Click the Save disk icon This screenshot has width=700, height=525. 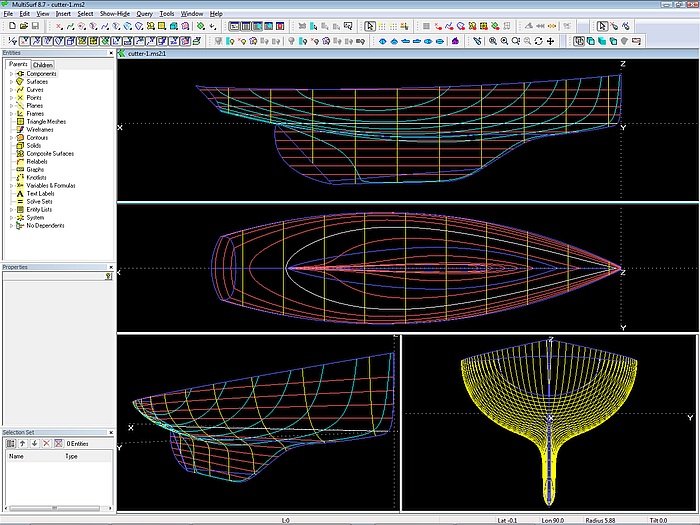35,27
